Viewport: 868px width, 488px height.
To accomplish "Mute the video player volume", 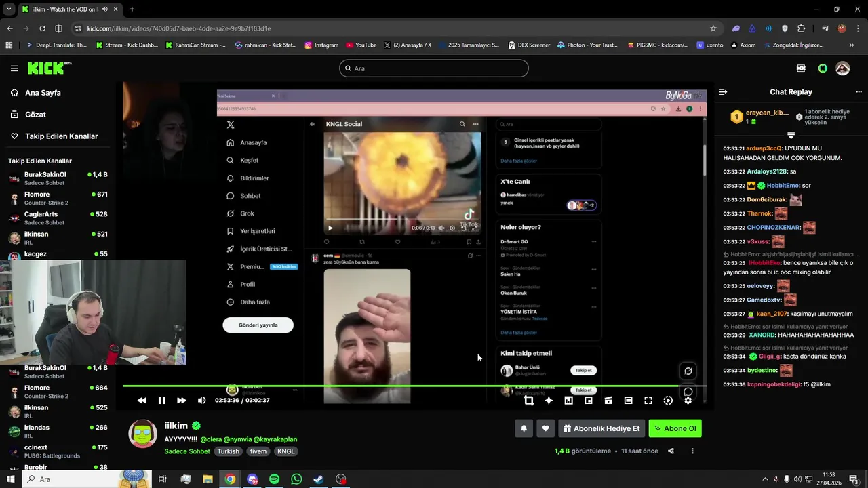I will [x=201, y=401].
